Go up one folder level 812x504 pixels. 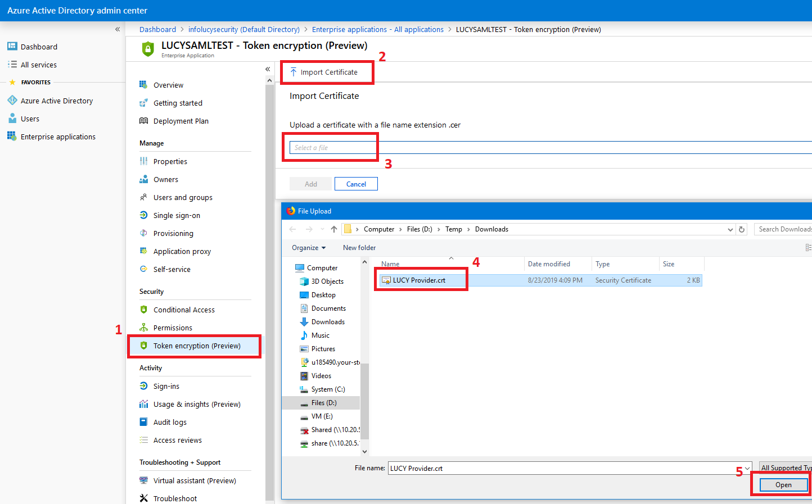(334, 229)
